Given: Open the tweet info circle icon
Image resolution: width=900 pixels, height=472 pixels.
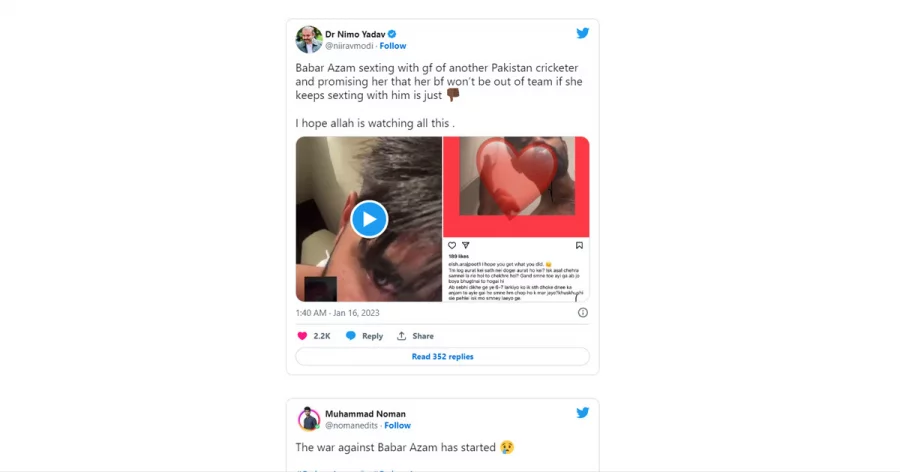Looking at the screenshot, I should (x=583, y=313).
